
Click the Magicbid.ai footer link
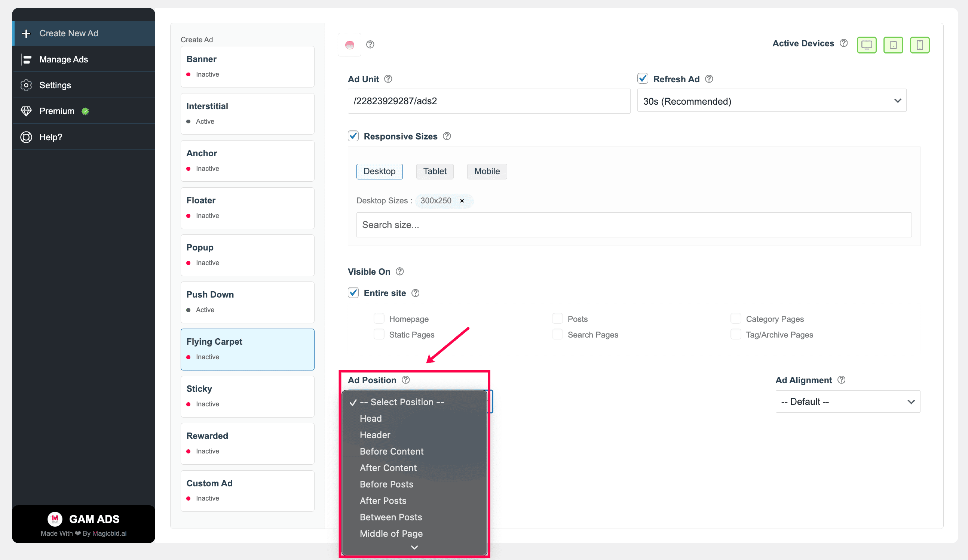click(x=110, y=533)
